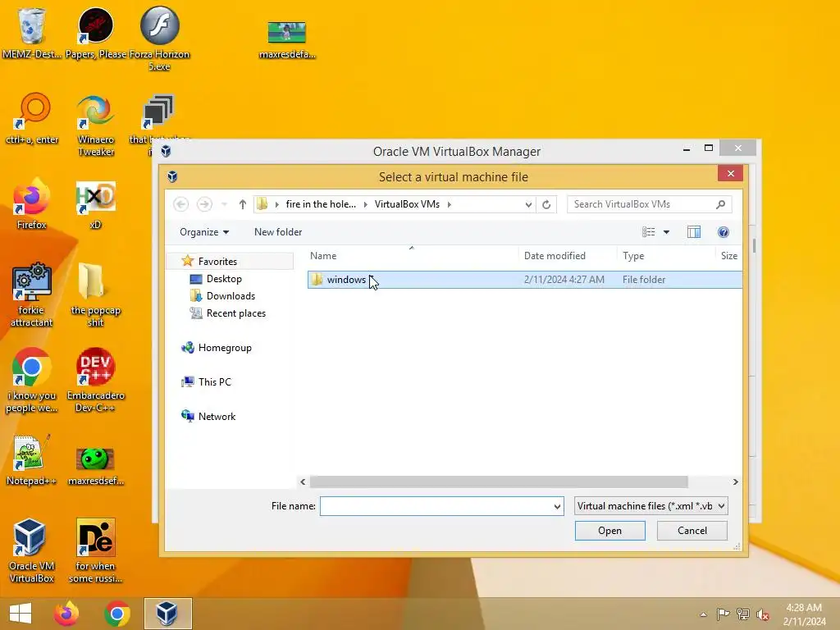
Task: Select Downloads in navigation pane
Action: [x=231, y=295]
